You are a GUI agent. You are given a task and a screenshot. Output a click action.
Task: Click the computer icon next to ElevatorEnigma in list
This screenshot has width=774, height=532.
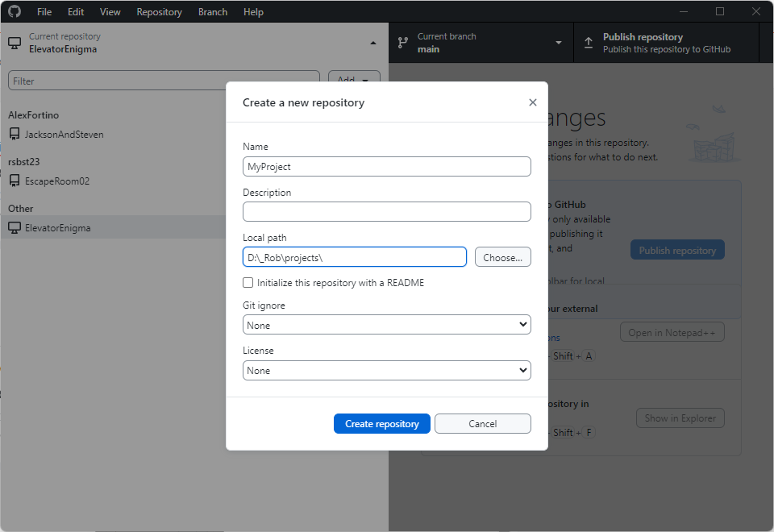click(x=15, y=227)
